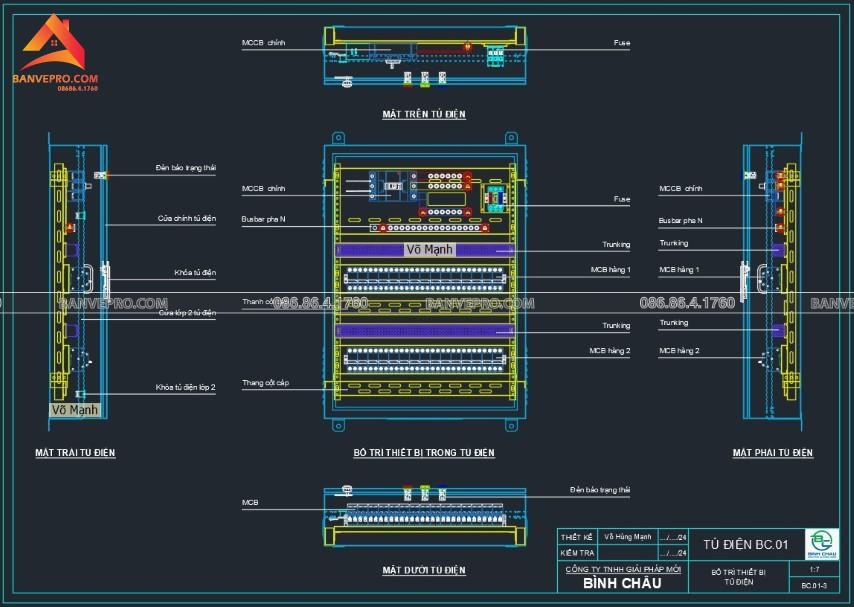Select the 'MẶT TRÁI TỦ ĐIỆN' view title
This screenshot has width=854, height=607.
[75, 452]
